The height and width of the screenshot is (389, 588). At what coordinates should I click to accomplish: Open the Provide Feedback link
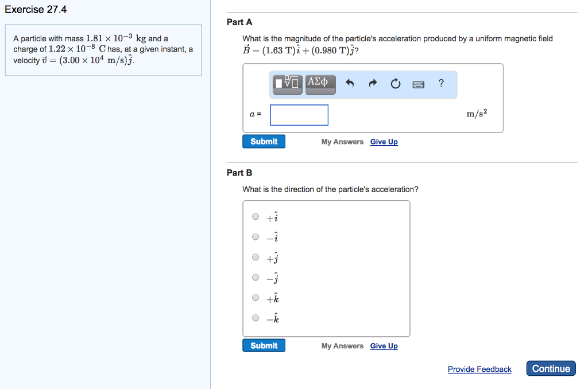pyautogui.click(x=479, y=369)
